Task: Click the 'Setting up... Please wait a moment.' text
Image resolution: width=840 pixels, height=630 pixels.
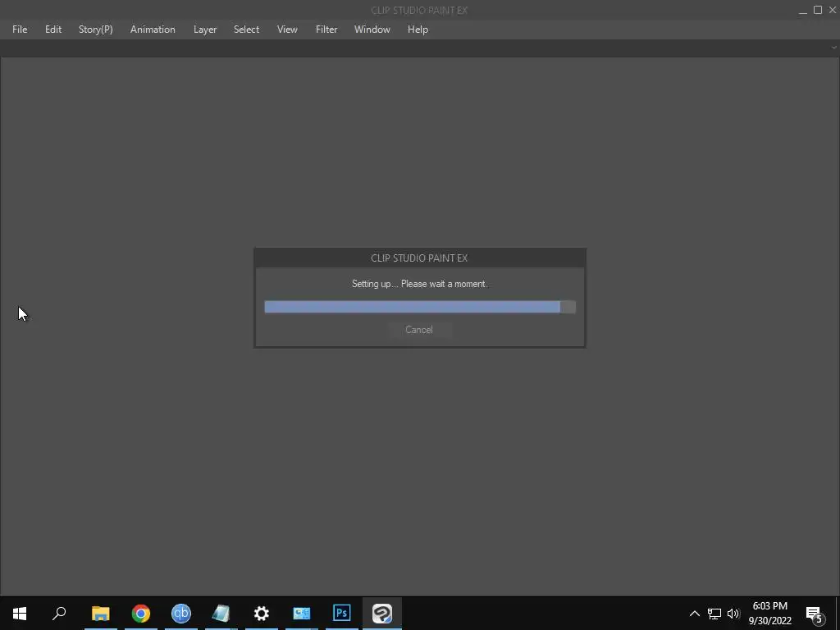Action: tap(420, 284)
